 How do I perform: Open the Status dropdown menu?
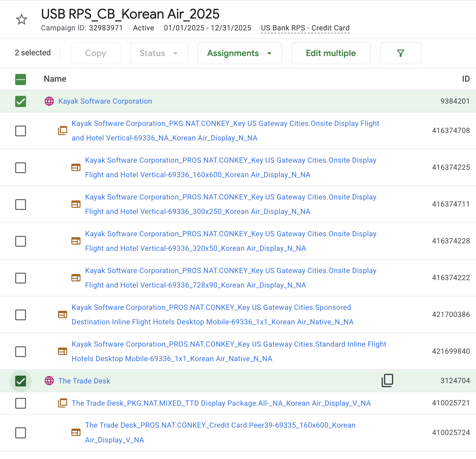tap(159, 53)
